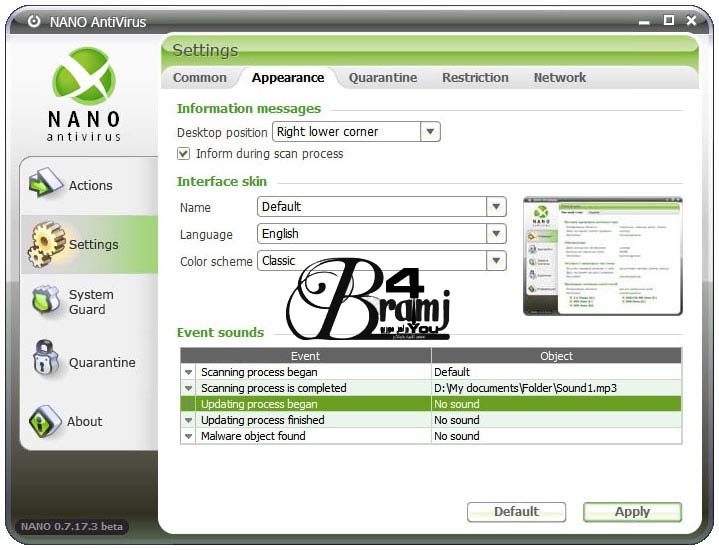This screenshot has width=719, height=550.
Task: Click 'No sound' for Updating process finished
Action: click(x=556, y=420)
